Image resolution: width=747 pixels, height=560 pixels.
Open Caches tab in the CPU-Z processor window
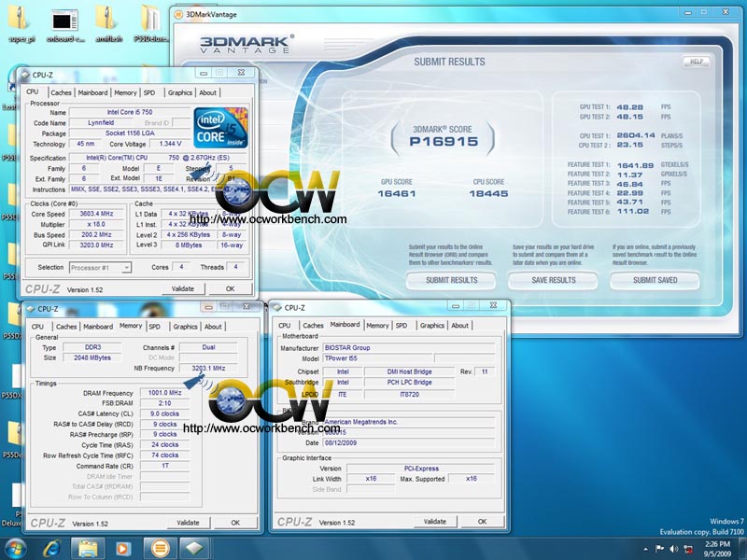(x=61, y=92)
